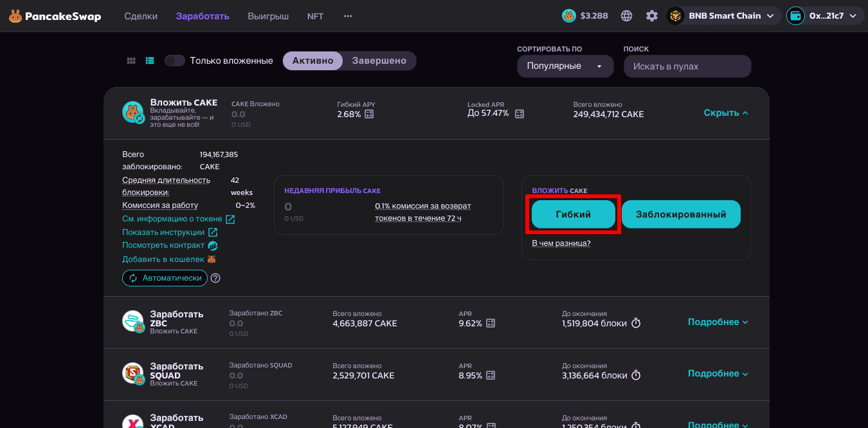Click 0.1% комиссия за возврат text
Viewport: 868px width, 428px height.
[422, 212]
